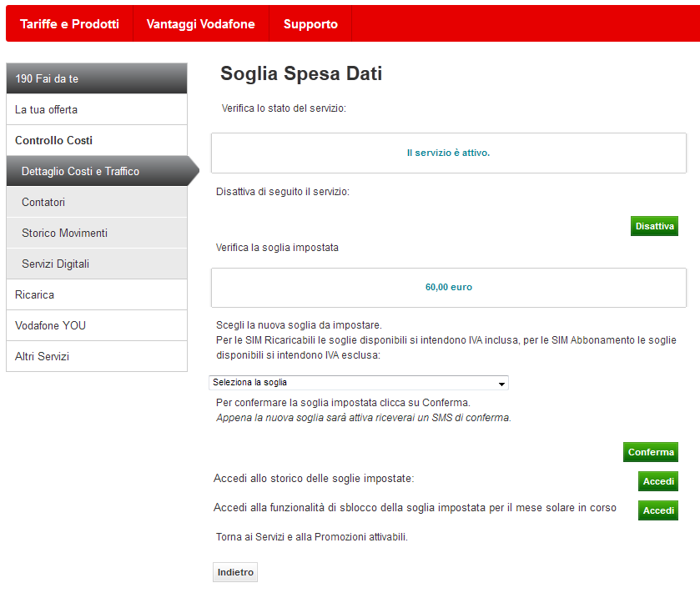Select the 190 Fai da te header

click(96, 78)
